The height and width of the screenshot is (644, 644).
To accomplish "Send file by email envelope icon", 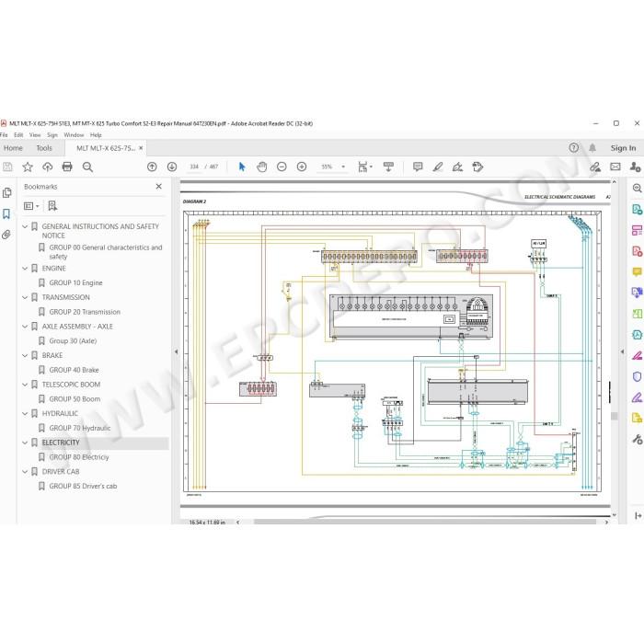I will click(x=615, y=167).
